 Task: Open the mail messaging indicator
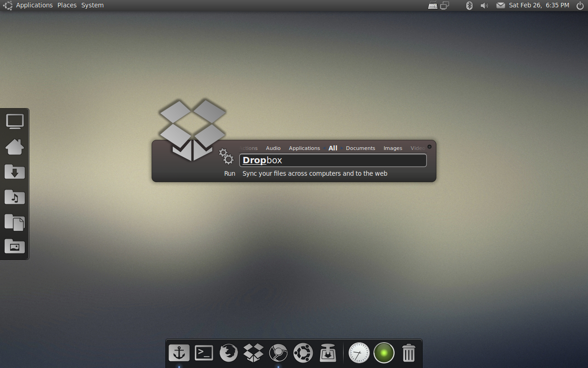click(501, 6)
